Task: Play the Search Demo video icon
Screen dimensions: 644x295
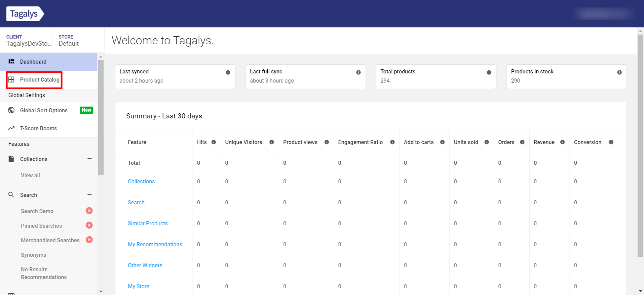Action: [89, 211]
